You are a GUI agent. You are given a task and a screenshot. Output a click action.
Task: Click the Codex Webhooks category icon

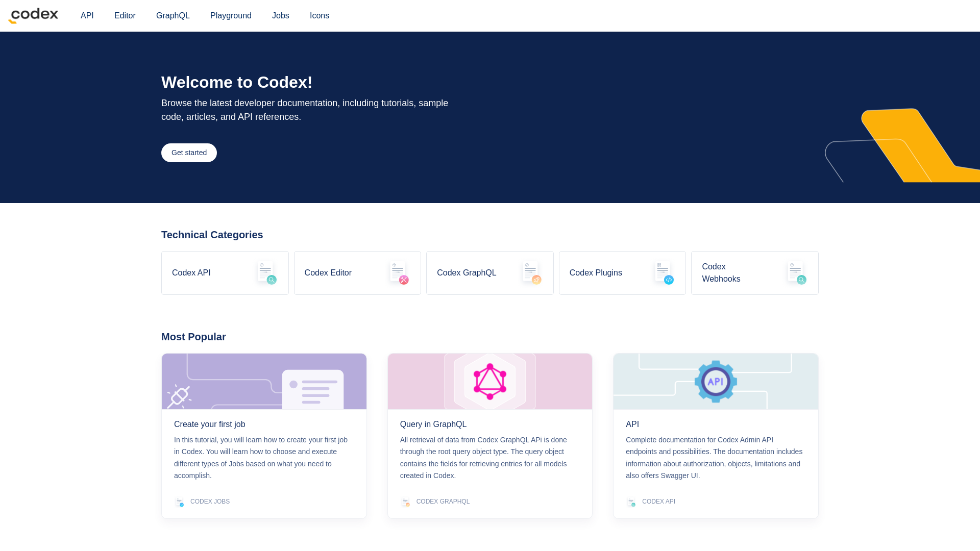797,273
